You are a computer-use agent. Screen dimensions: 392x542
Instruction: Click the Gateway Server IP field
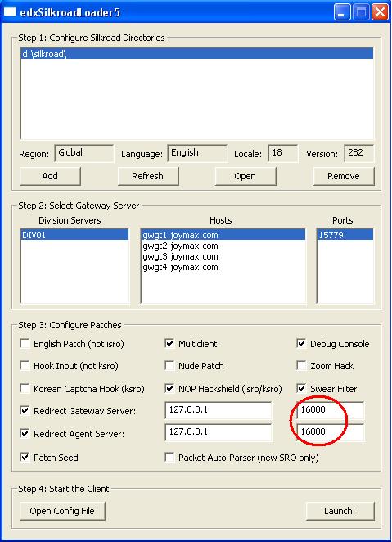click(x=219, y=410)
